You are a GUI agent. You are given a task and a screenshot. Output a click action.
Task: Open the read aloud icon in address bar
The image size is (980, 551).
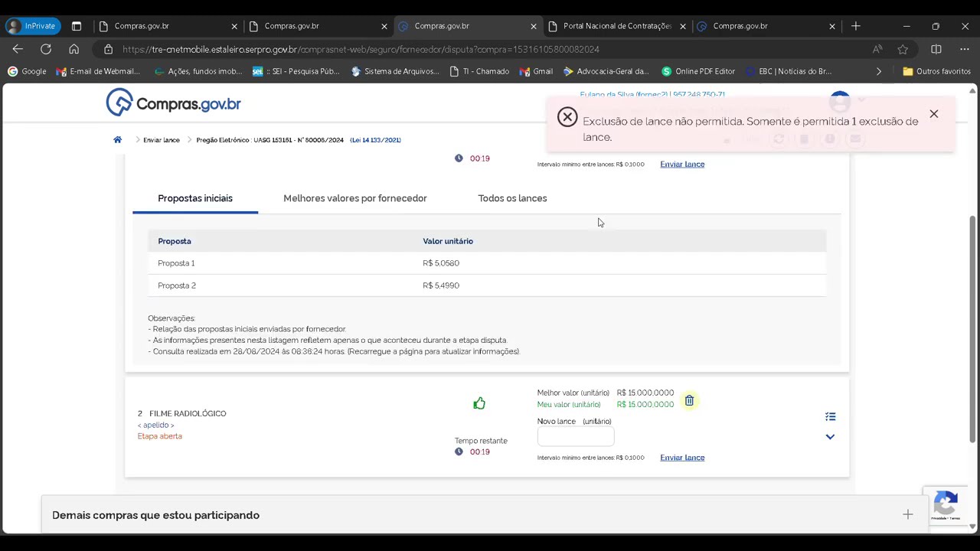tap(877, 49)
